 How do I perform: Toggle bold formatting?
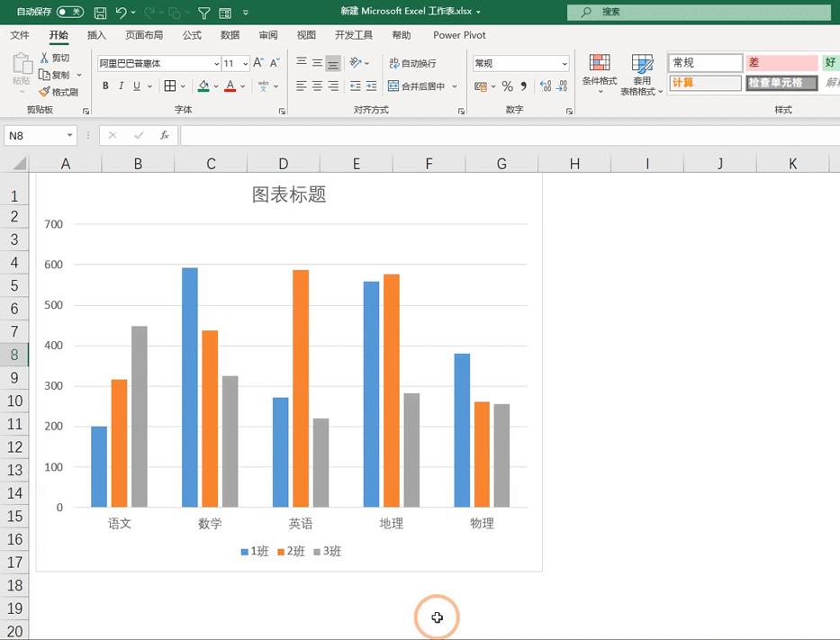(x=105, y=86)
